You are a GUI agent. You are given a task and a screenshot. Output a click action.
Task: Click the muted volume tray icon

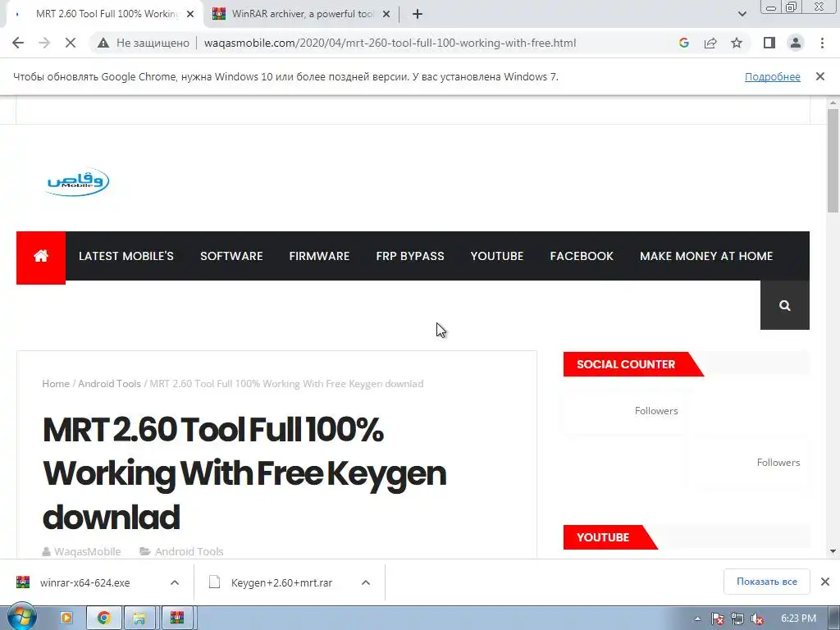point(757,619)
